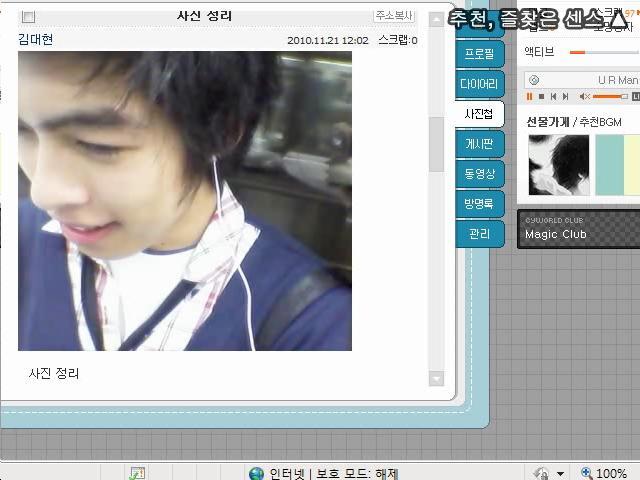Click the 주소복사 button
Screen dimensions: 640x480
coord(394,16)
